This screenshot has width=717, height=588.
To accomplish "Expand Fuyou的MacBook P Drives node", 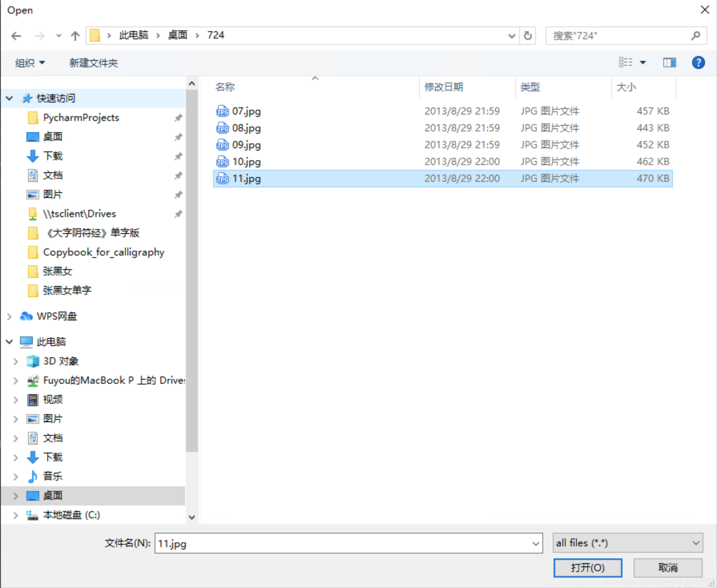I will pos(16,381).
